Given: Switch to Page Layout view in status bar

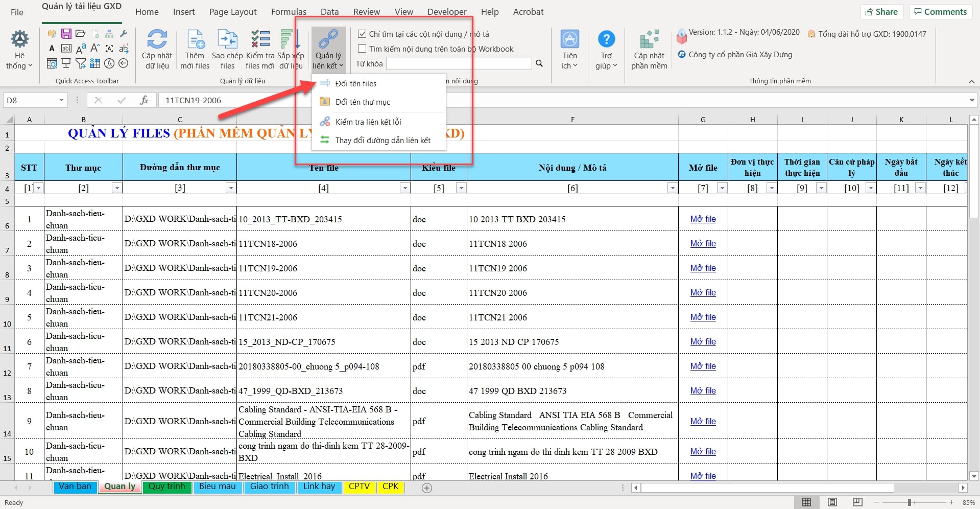Looking at the screenshot, I should (x=832, y=502).
